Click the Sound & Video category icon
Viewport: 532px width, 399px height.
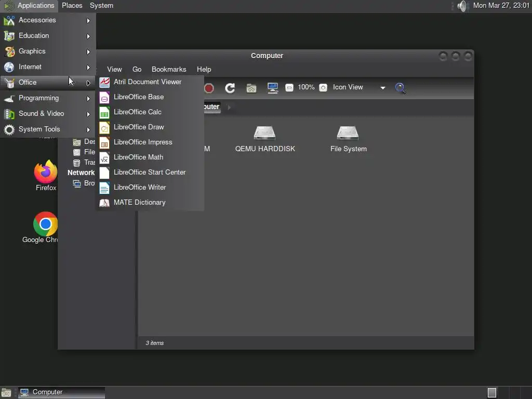coord(9,114)
